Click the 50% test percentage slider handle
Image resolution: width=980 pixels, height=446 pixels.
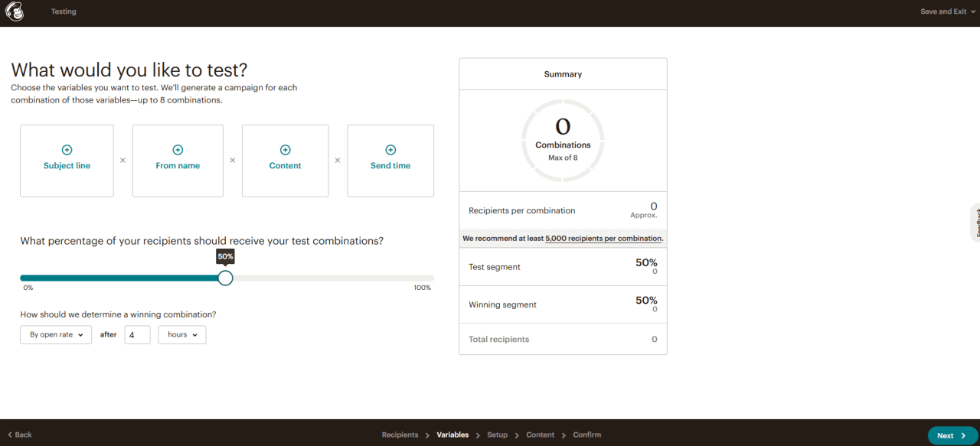click(x=225, y=278)
